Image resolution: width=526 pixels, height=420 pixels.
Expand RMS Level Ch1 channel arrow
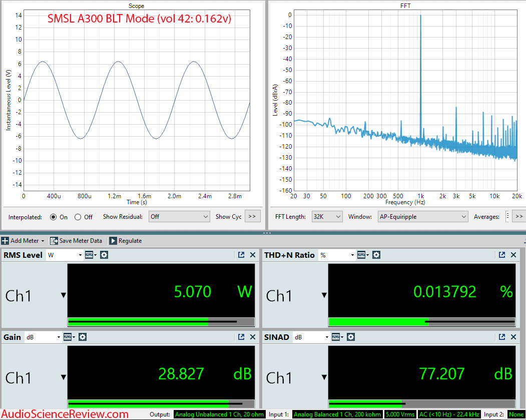[64, 295]
